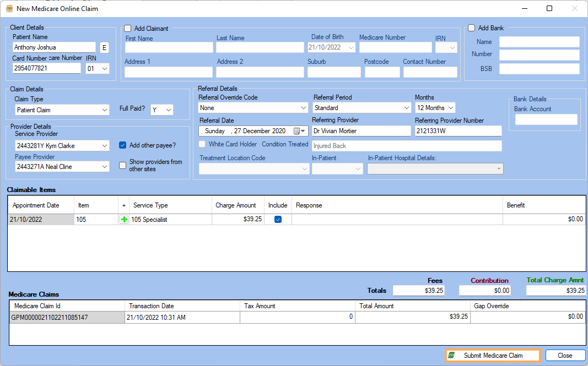Tick the Add Claimant checkbox
Image resolution: width=588 pixels, height=366 pixels.
[x=127, y=29]
